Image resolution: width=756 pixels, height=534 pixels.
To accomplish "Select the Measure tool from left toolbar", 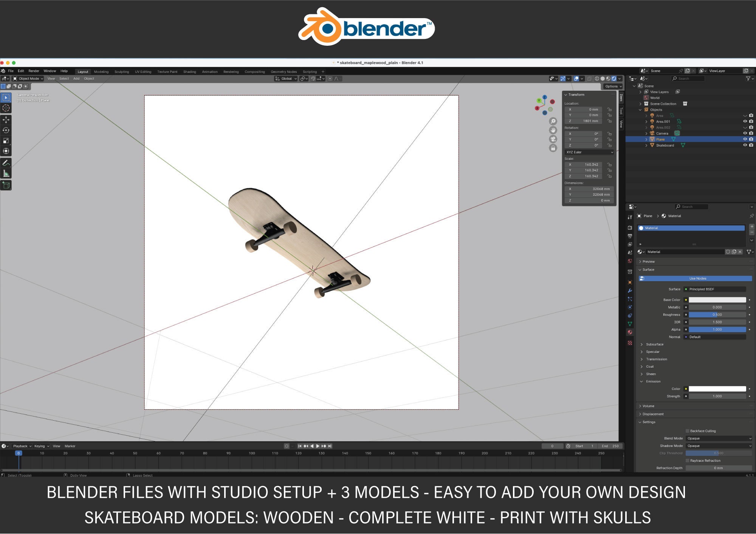I will pyautogui.click(x=6, y=173).
